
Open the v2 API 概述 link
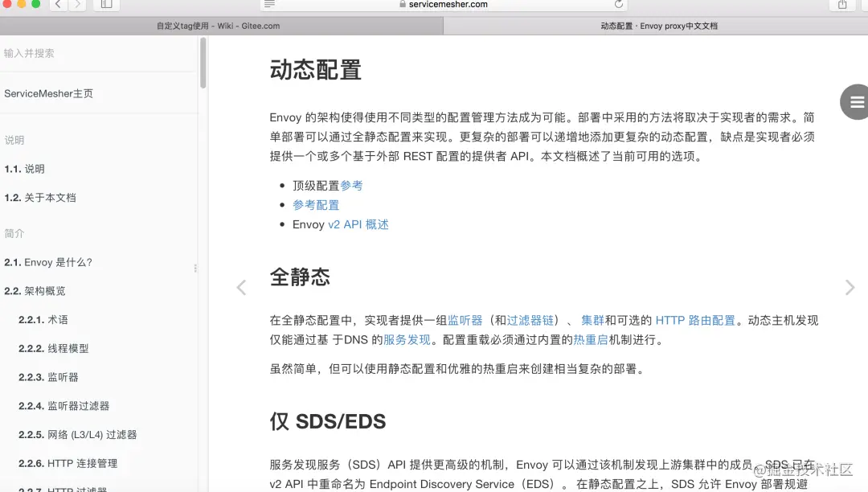(x=358, y=224)
